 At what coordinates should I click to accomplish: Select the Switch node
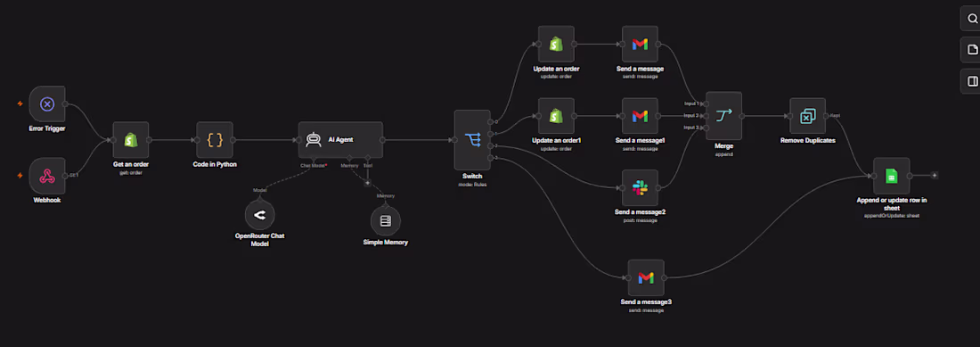472,140
